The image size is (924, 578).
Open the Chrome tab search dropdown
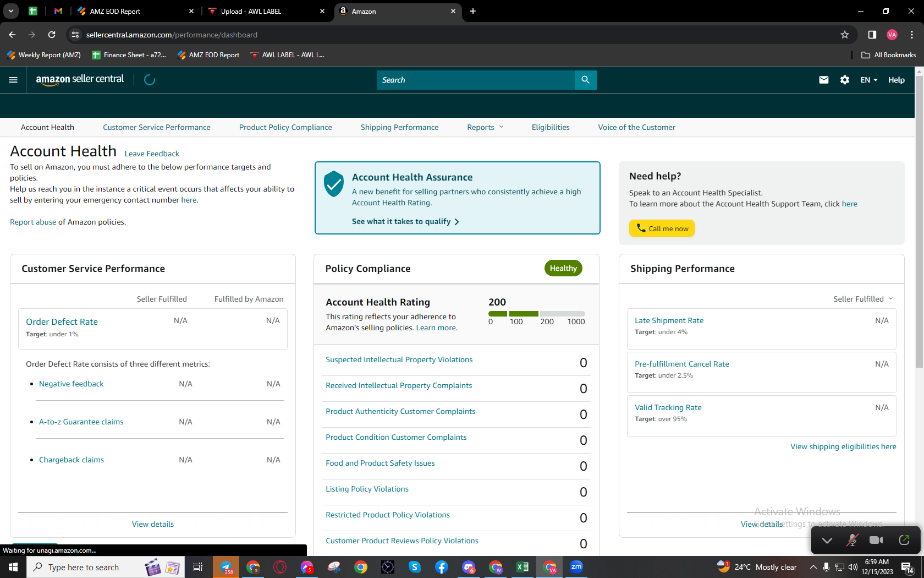pos(11,11)
